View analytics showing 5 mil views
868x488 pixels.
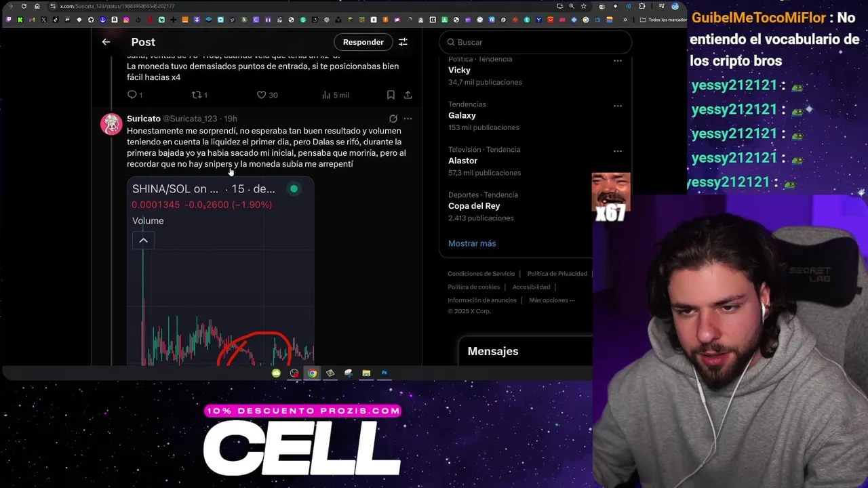click(x=335, y=95)
